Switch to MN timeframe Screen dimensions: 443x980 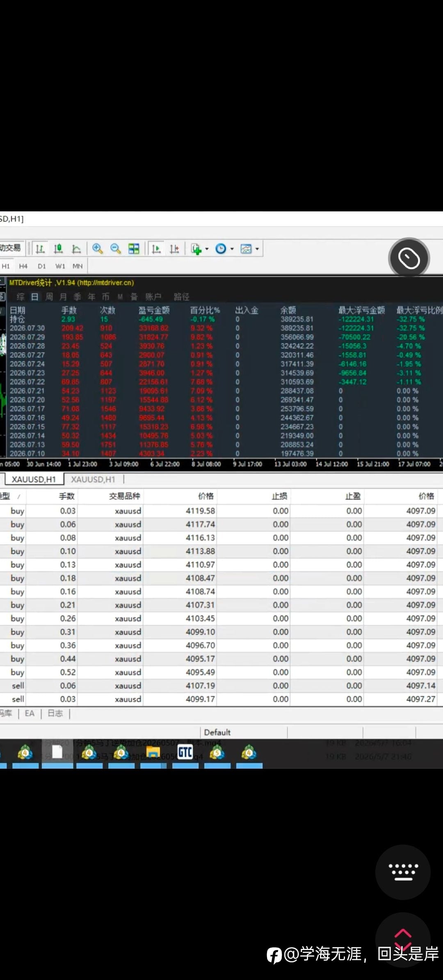click(78, 266)
